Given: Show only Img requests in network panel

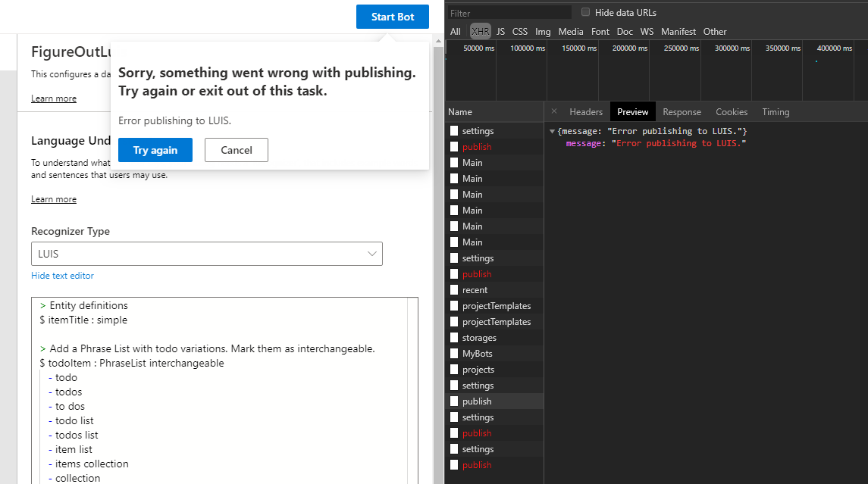Looking at the screenshot, I should click(x=543, y=31).
